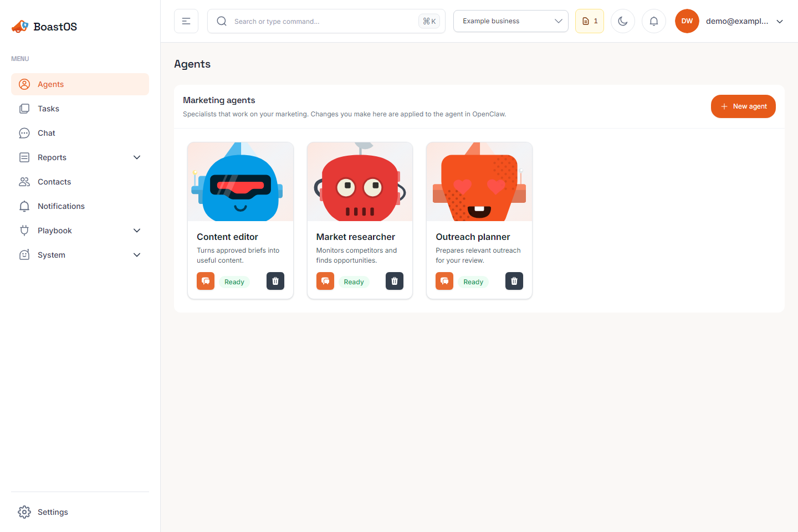Open Contacts in the sidebar
Viewport: 798px width, 532px height.
(80, 182)
